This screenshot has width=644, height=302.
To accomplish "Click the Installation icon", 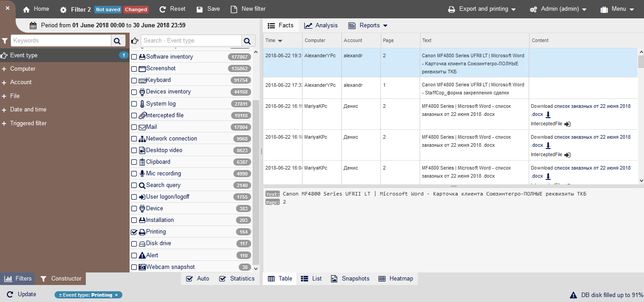I will [142, 220].
